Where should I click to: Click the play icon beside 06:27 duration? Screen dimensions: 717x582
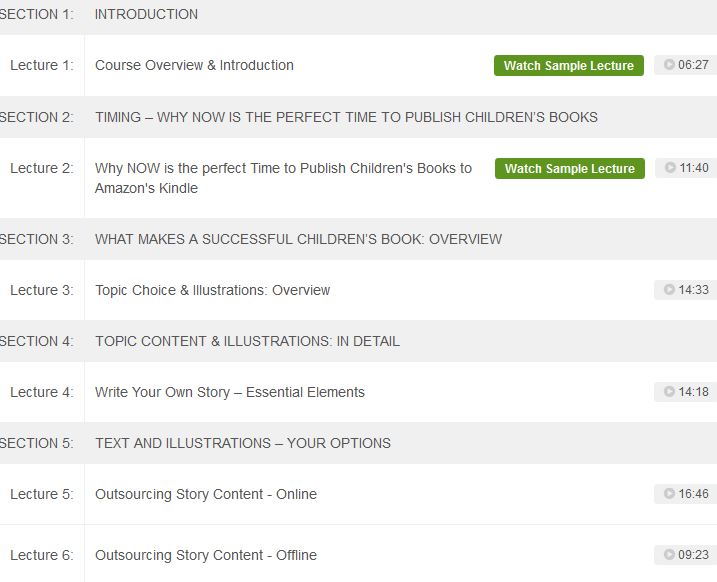669,64
